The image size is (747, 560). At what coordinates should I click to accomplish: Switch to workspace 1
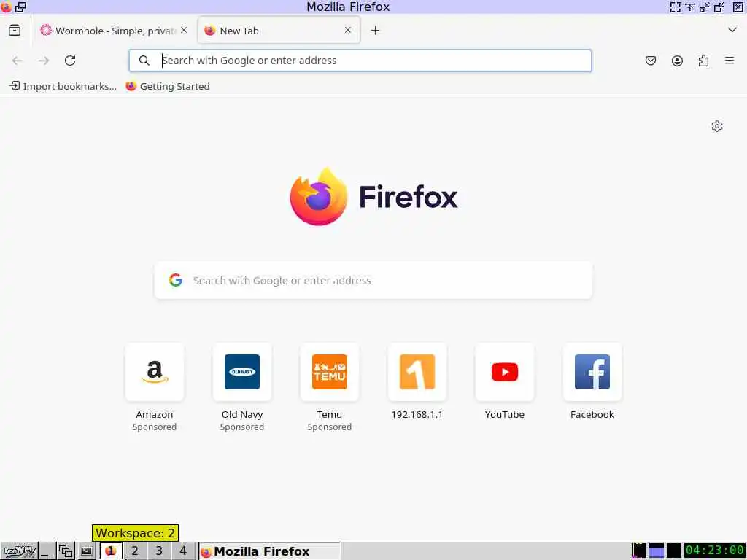tap(111, 551)
